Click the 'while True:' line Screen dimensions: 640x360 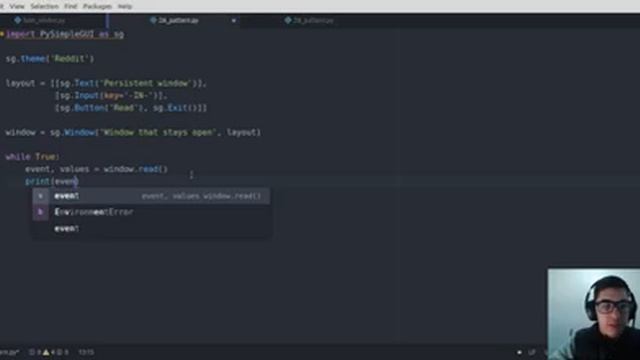33,157
